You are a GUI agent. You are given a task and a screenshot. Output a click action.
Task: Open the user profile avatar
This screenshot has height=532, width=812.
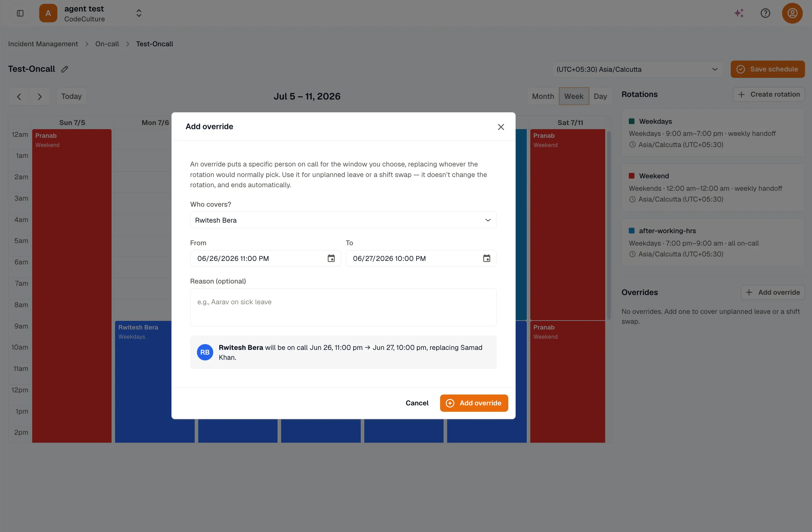point(792,13)
